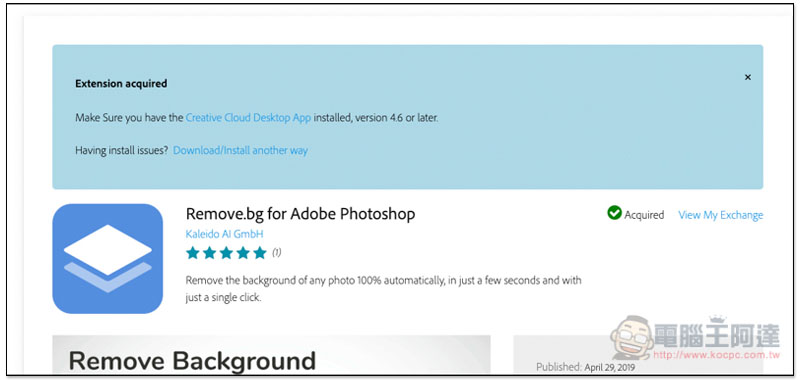
Task: Open the (1) review count
Action: [x=276, y=252]
